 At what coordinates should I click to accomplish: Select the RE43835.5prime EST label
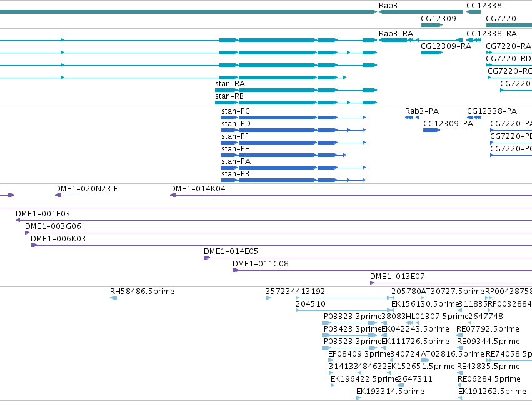(x=489, y=367)
